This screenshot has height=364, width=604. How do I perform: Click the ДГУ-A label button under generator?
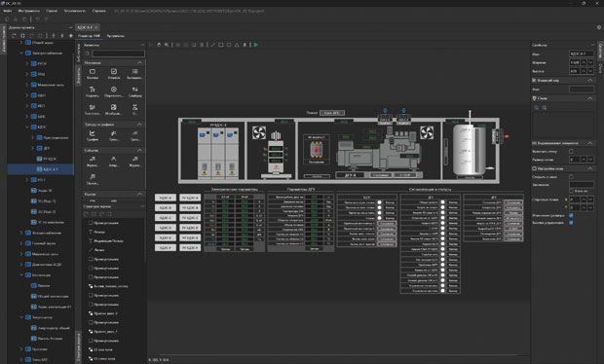[x=350, y=175]
